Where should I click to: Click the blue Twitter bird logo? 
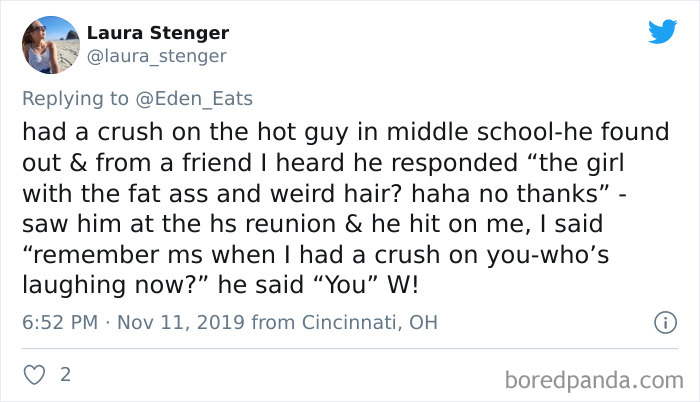tap(662, 31)
